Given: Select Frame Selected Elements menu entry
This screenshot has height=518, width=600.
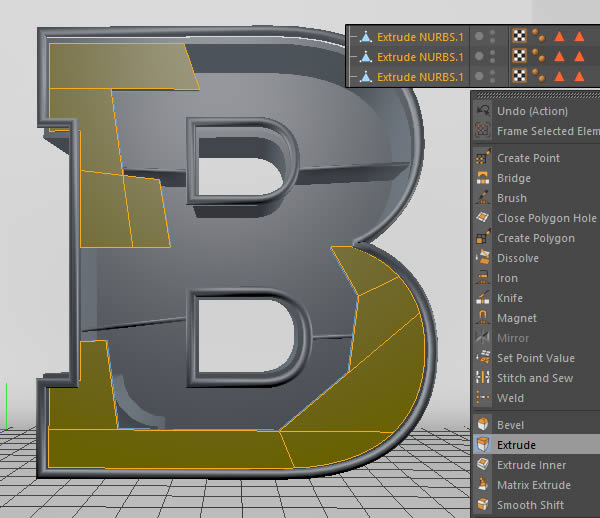Looking at the screenshot, I should (536, 131).
